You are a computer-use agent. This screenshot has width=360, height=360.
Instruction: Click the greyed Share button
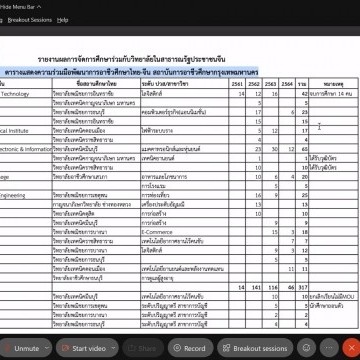pyautogui.click(x=143, y=348)
